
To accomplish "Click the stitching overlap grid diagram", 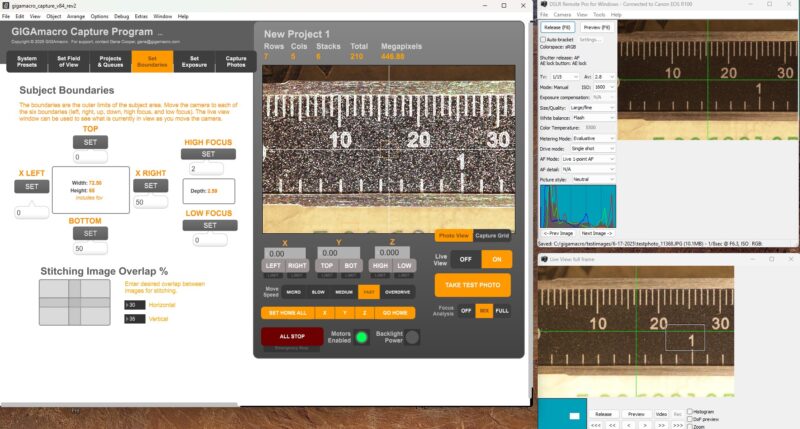I will pos(74,302).
